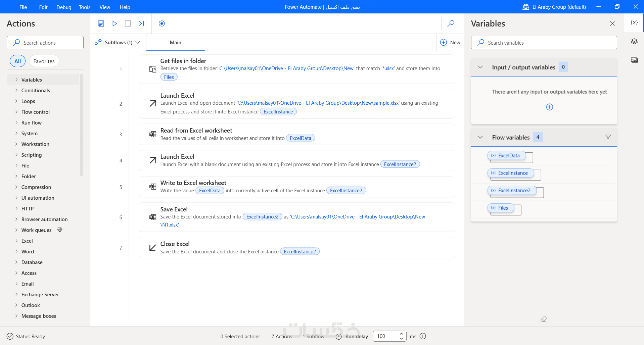
Task: Save the flow with the Save icon
Action: 101,23
